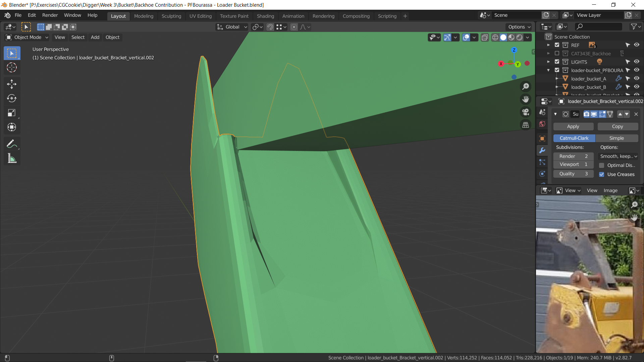Switch to orthographic/perspective grid view icon
The width and height of the screenshot is (644, 362).
pyautogui.click(x=526, y=125)
